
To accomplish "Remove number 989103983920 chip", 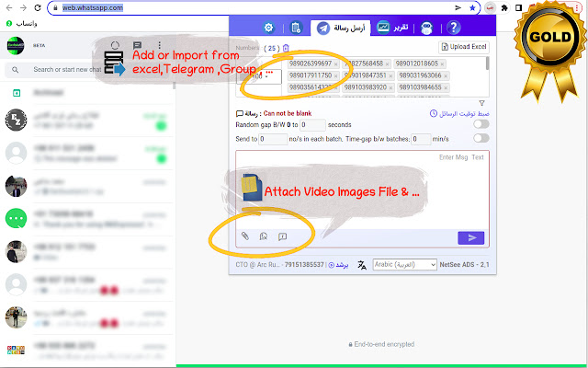I will (x=390, y=88).
